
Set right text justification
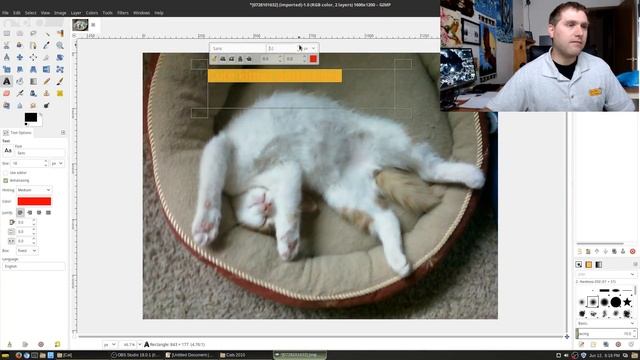click(29, 213)
